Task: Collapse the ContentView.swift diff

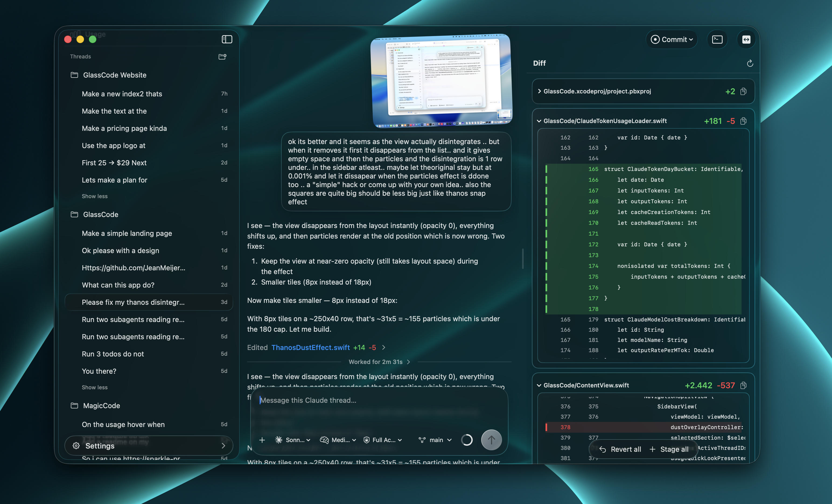Action: tap(539, 385)
